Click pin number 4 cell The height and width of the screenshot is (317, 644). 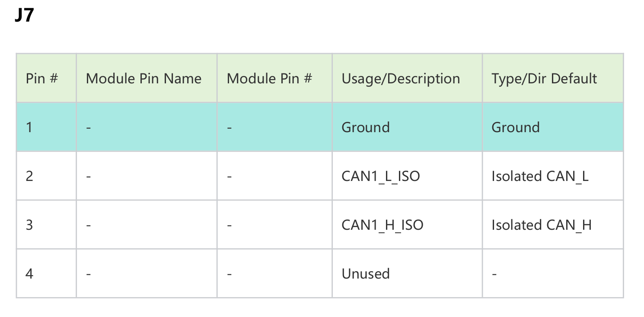(x=29, y=274)
